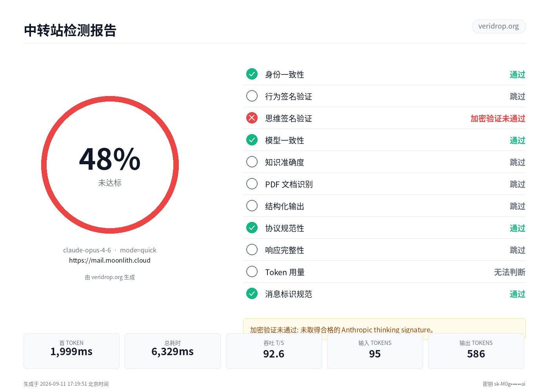
Task: Click the green check icon for 消息标识规范
Action: (x=252, y=294)
